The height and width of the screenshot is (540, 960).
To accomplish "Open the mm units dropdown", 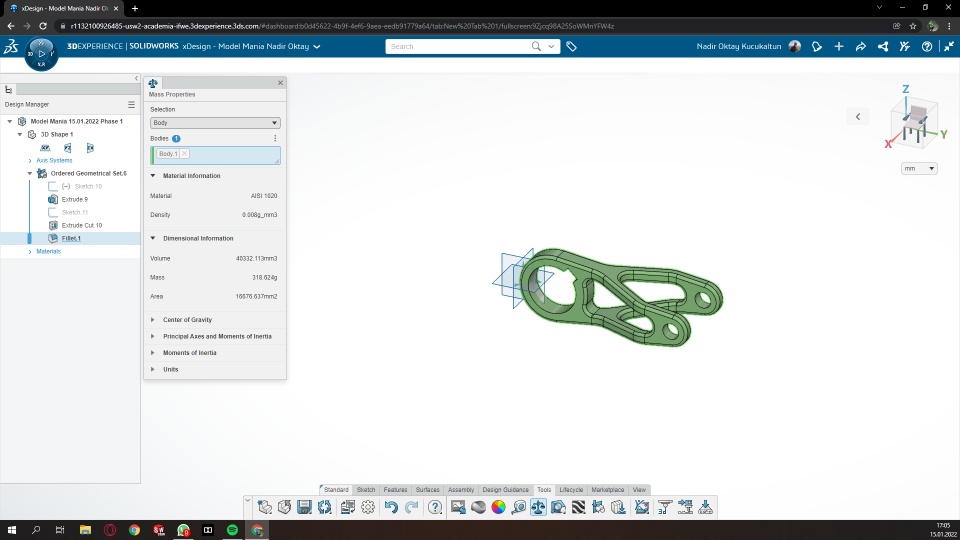I will point(919,168).
